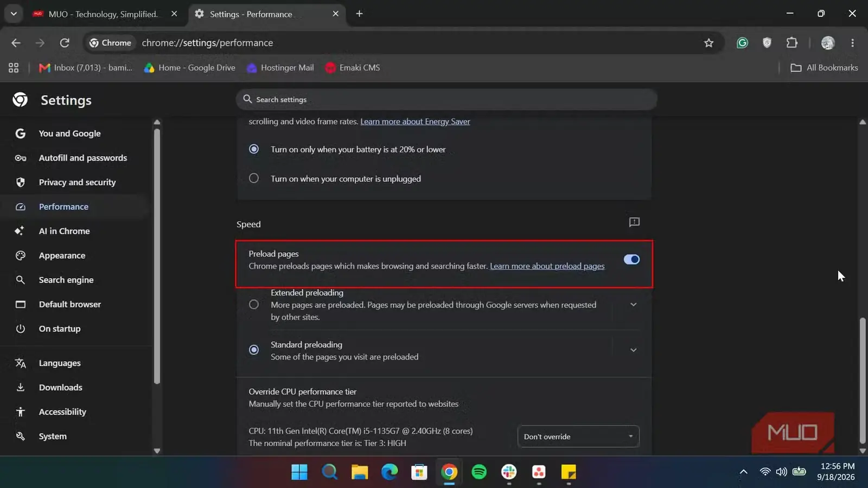This screenshot has height=488, width=868.
Task: Close the Settings - Performance tab
Action: (336, 14)
